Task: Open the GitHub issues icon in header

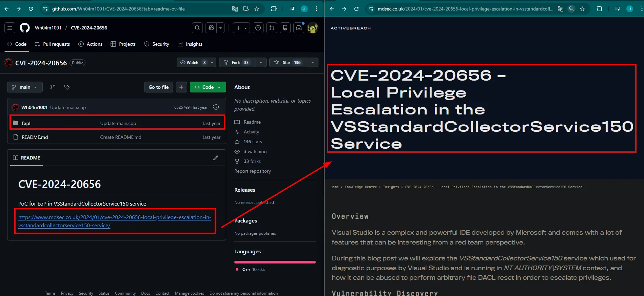Action: (x=258, y=28)
